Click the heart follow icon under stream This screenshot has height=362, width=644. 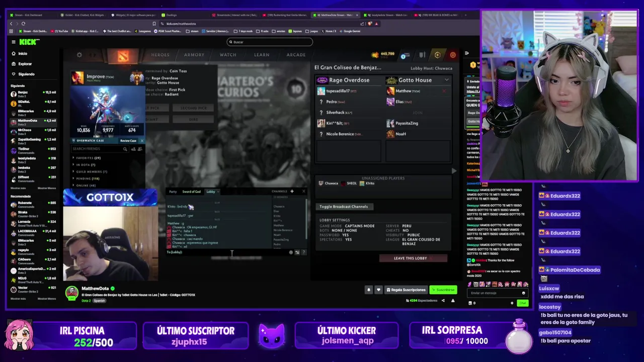coord(378,290)
